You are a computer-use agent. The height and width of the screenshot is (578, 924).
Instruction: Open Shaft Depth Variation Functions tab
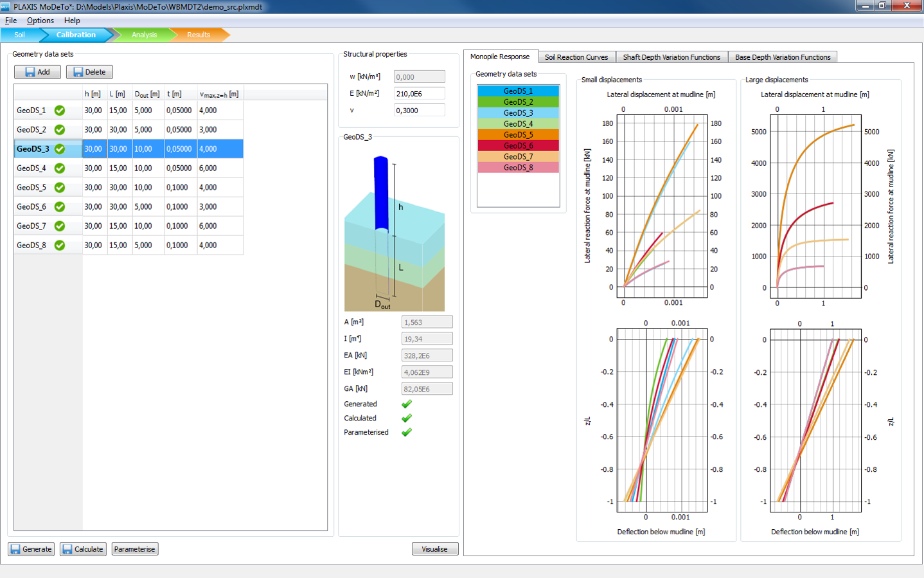671,57
